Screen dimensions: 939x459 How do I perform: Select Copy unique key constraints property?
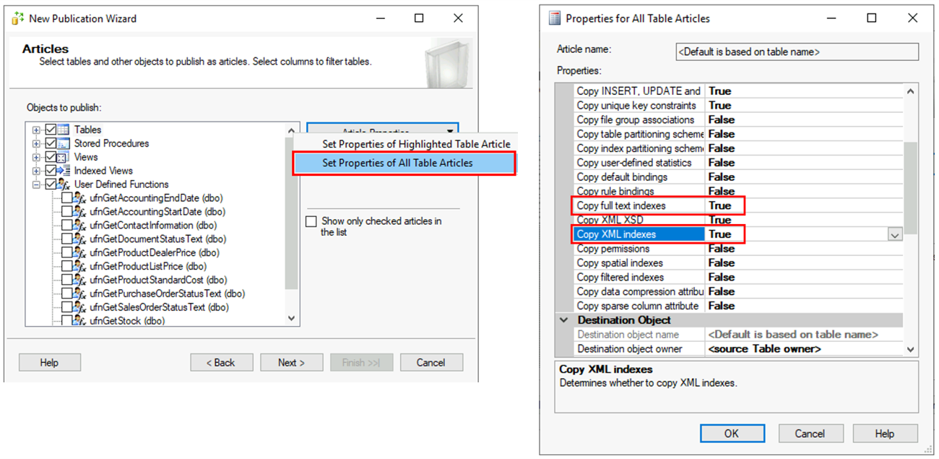[x=739, y=105]
